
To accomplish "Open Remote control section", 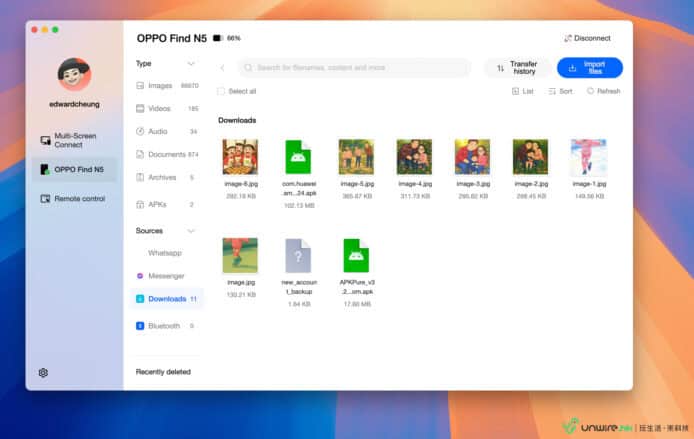I will click(x=74, y=199).
